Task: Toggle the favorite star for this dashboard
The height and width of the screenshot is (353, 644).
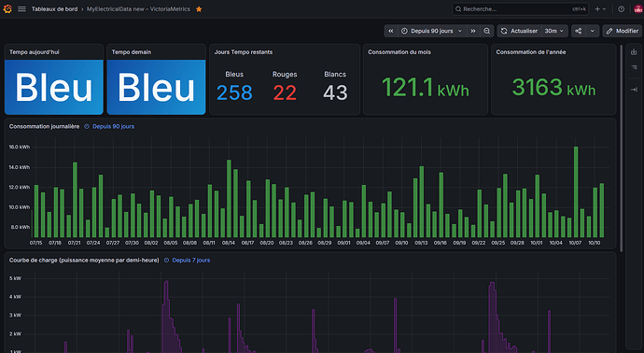Action: pyautogui.click(x=199, y=9)
